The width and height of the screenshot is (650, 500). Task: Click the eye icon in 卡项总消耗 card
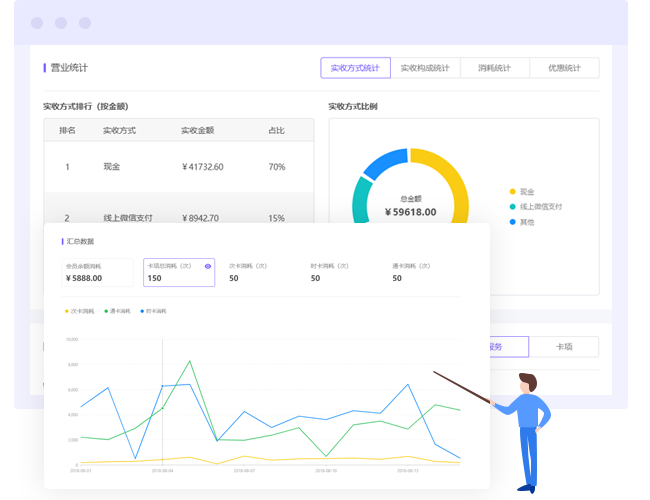click(x=207, y=266)
